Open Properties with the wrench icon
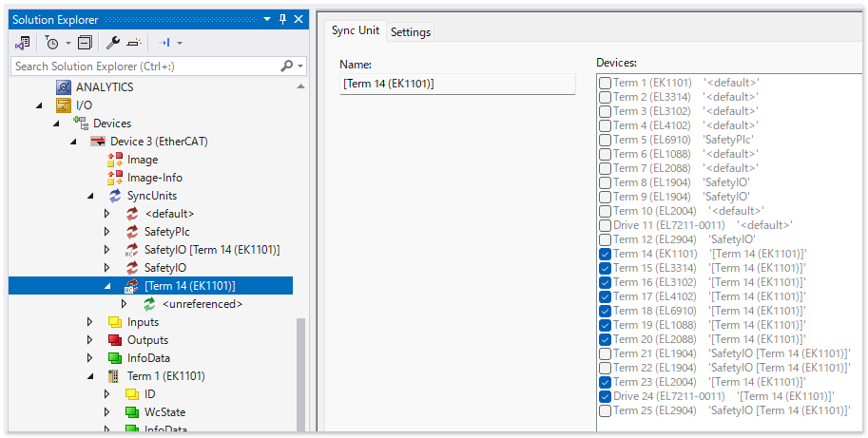Image resolution: width=868 pixels, height=438 pixels. click(112, 43)
